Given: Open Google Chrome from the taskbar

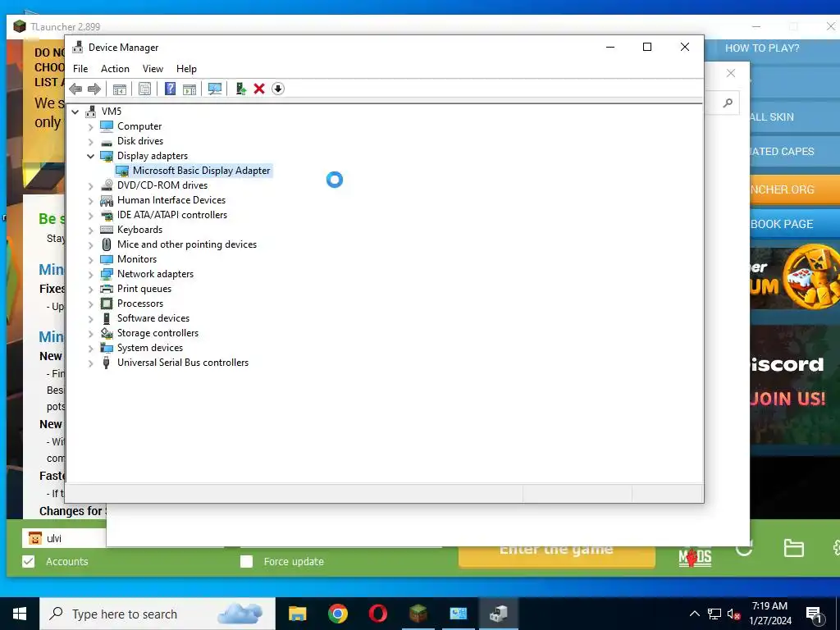Looking at the screenshot, I should pos(337,614).
